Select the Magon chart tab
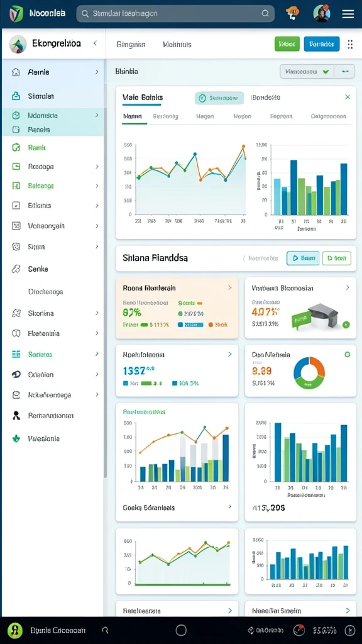The height and width of the screenshot is (644, 362). [204, 116]
